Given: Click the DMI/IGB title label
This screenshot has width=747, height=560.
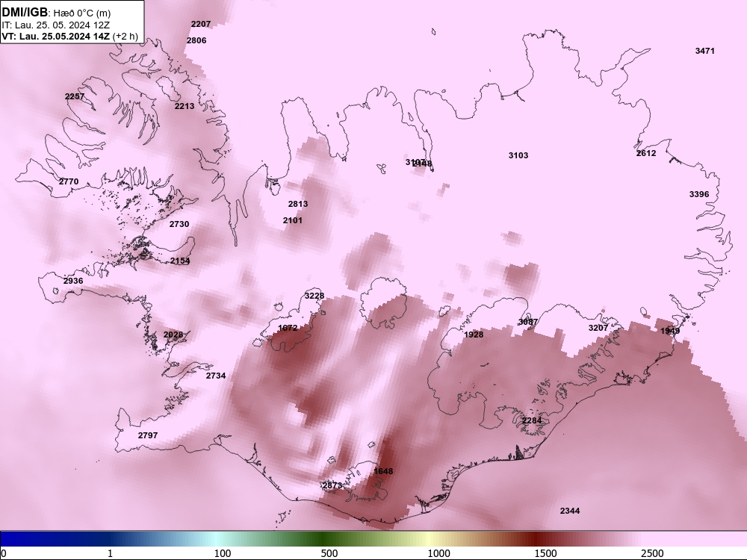Looking at the screenshot, I should [25, 13].
